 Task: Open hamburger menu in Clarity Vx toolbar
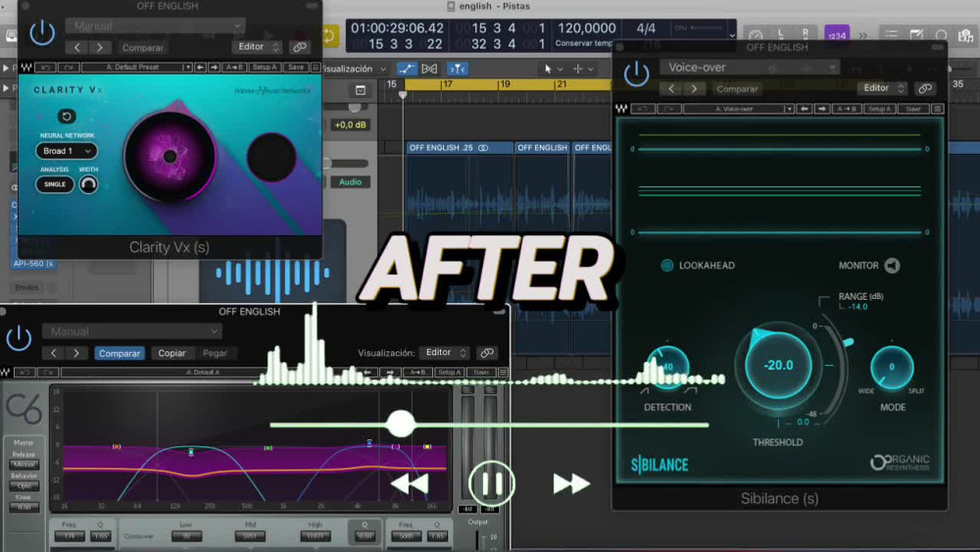(316, 67)
